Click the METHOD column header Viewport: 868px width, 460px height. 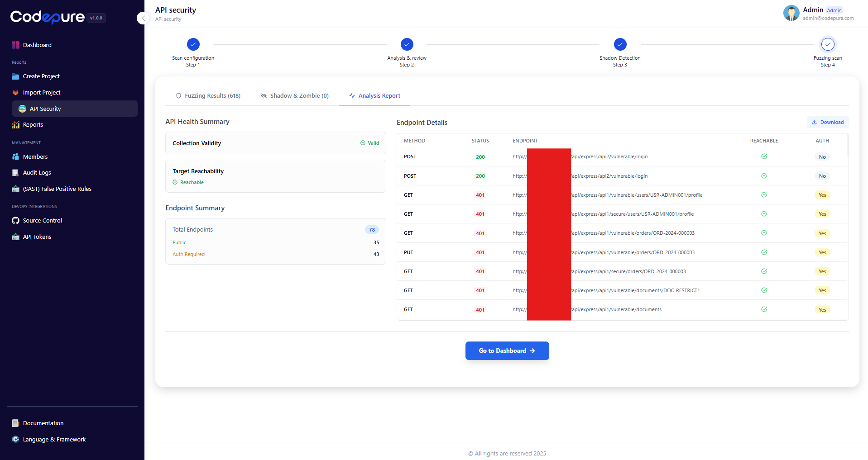414,141
